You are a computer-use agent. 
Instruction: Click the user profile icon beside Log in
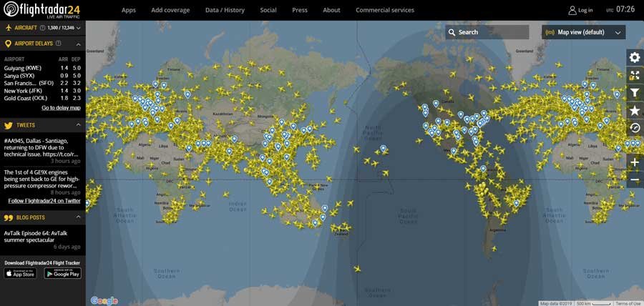572,10
